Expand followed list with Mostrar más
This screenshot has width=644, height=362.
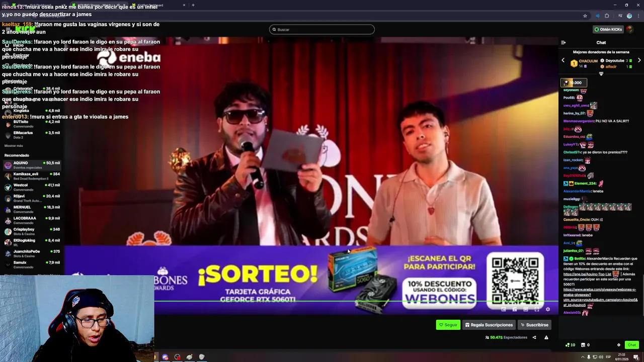(x=14, y=146)
